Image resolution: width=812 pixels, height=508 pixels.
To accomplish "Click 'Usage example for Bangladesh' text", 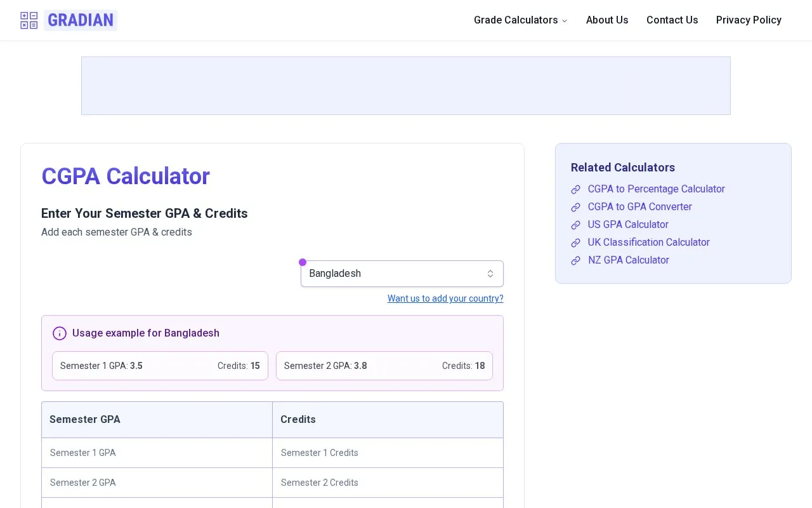I will 146,333.
